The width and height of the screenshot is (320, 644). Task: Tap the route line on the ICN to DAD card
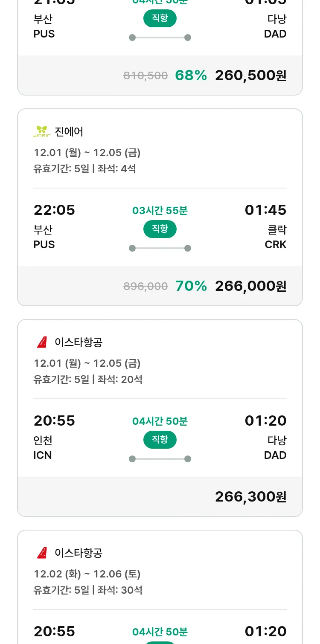(x=160, y=459)
